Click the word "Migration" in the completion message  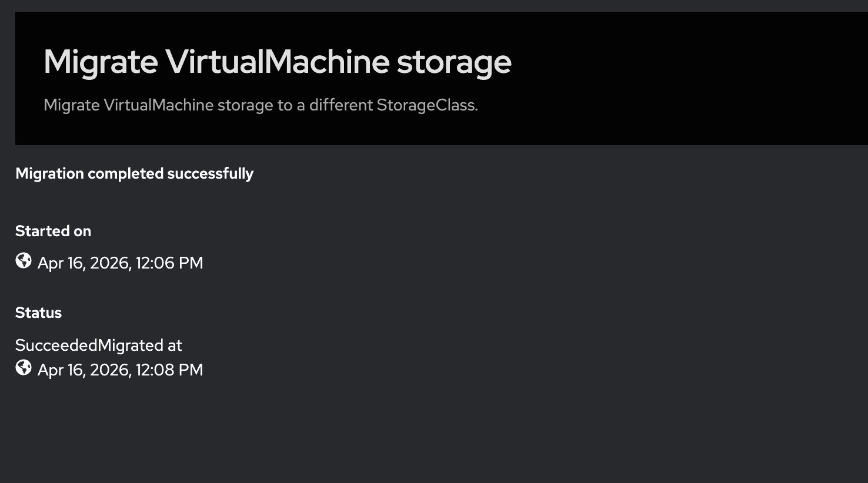[49, 173]
